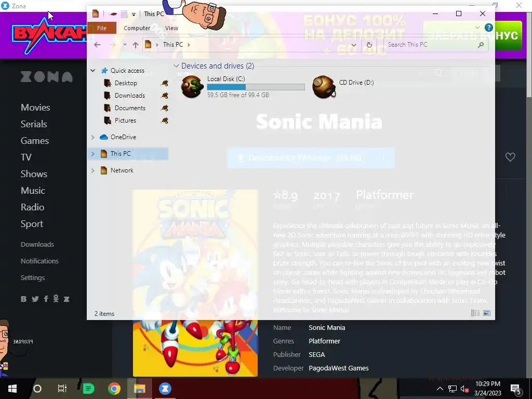Open the recent locations dropdown arrow
The width and height of the screenshot is (532, 399).
pyautogui.click(x=125, y=45)
